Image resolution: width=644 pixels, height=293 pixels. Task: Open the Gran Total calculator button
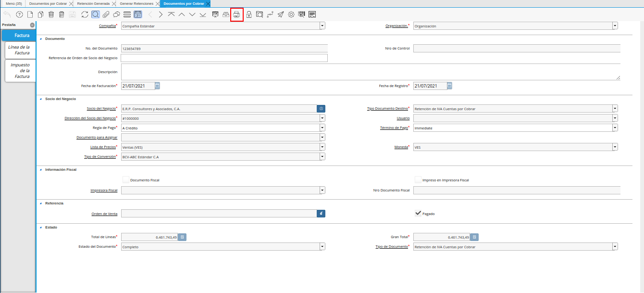point(474,237)
